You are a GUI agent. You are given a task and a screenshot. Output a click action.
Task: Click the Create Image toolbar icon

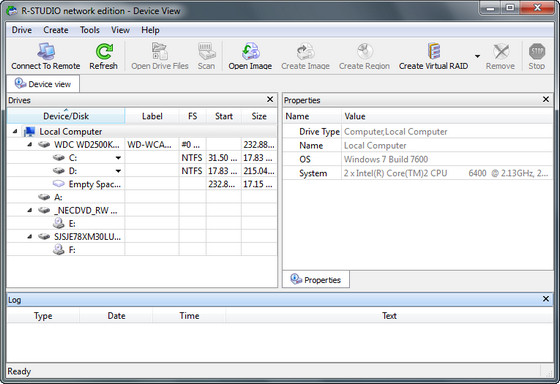(x=305, y=51)
